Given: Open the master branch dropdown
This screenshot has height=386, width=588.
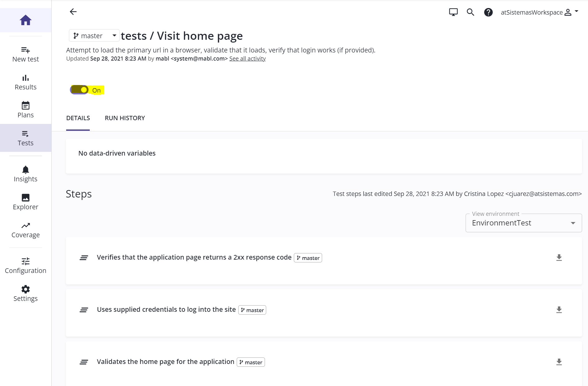Looking at the screenshot, I should 94,36.
